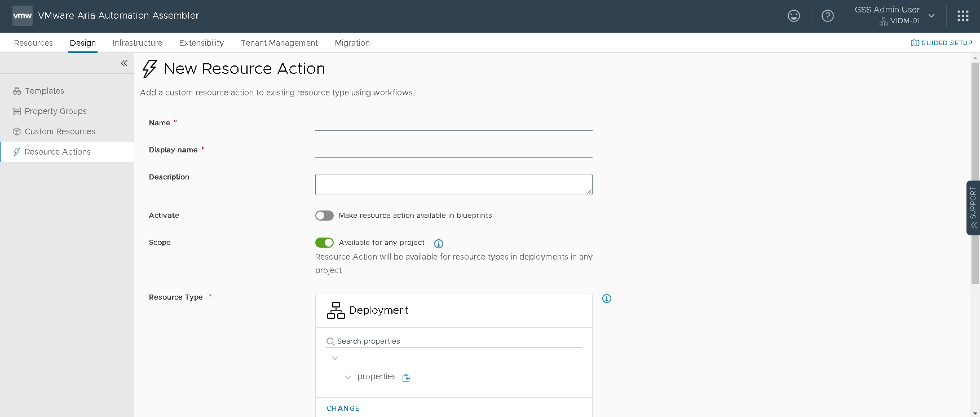The image size is (980, 417).
Task: Open the Extensibility tab
Action: tap(201, 43)
